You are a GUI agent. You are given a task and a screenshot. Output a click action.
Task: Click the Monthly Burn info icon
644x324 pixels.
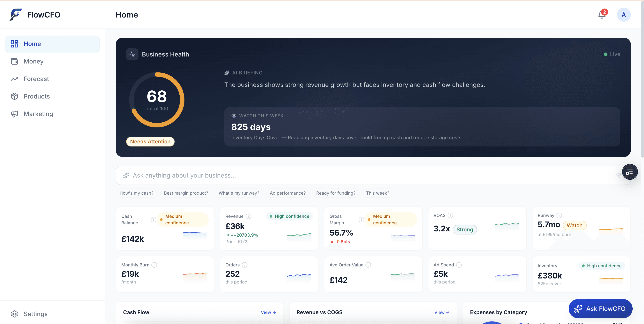click(x=154, y=264)
